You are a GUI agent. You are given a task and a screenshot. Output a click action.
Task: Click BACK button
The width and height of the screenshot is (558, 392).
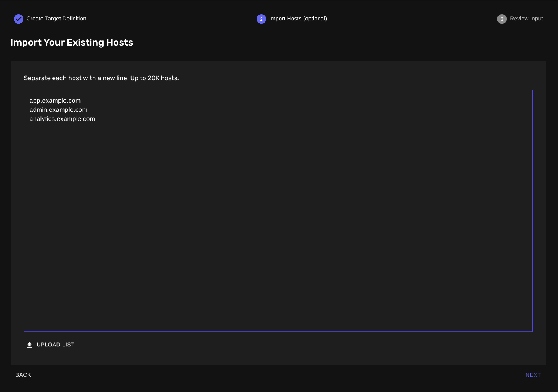(x=23, y=375)
